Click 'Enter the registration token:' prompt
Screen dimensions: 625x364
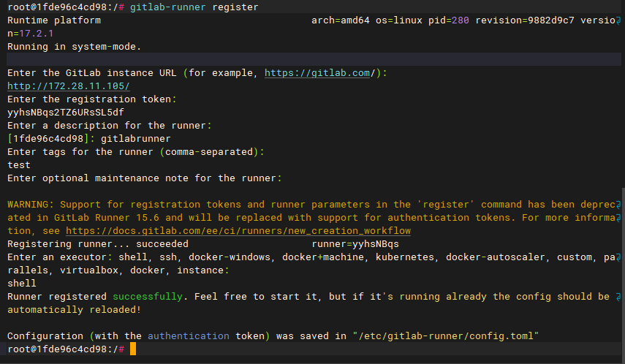[92, 99]
